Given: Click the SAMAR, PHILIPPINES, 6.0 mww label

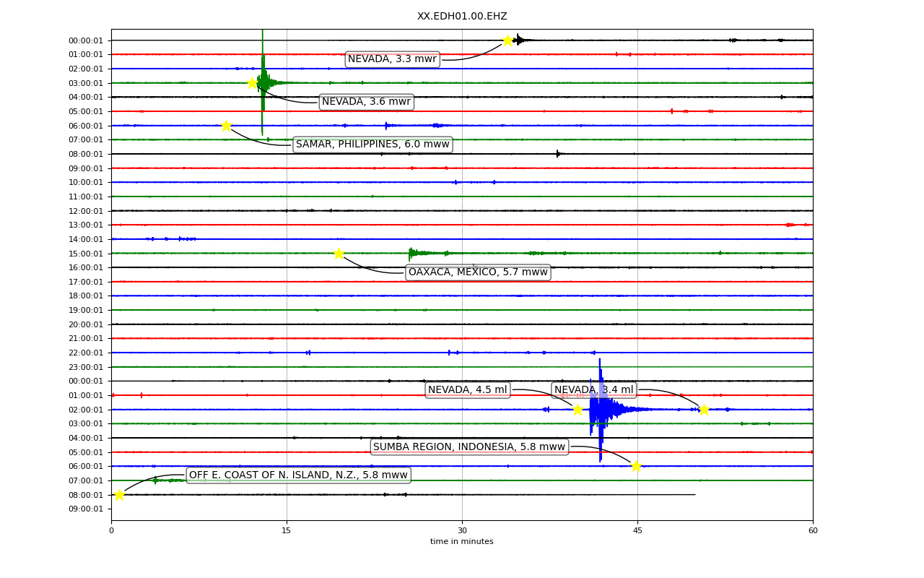Looking at the screenshot, I should point(372,144).
